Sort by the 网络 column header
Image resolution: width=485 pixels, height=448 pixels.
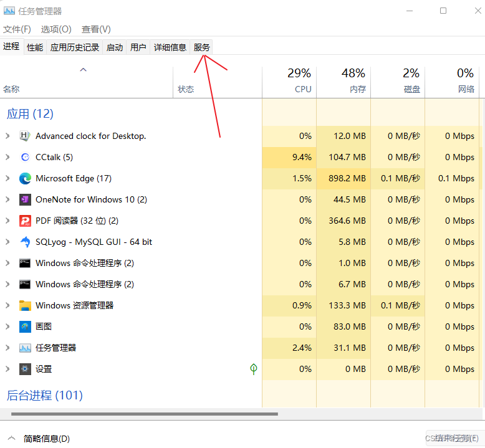tap(452, 82)
